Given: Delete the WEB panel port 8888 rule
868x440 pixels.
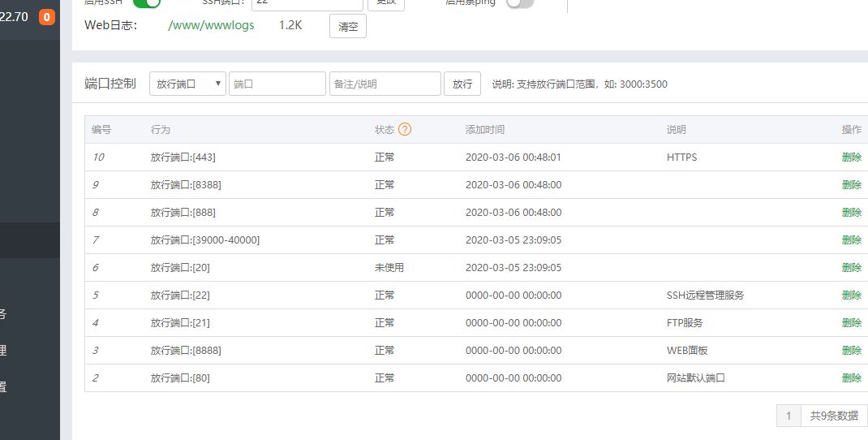Looking at the screenshot, I should click(851, 351).
